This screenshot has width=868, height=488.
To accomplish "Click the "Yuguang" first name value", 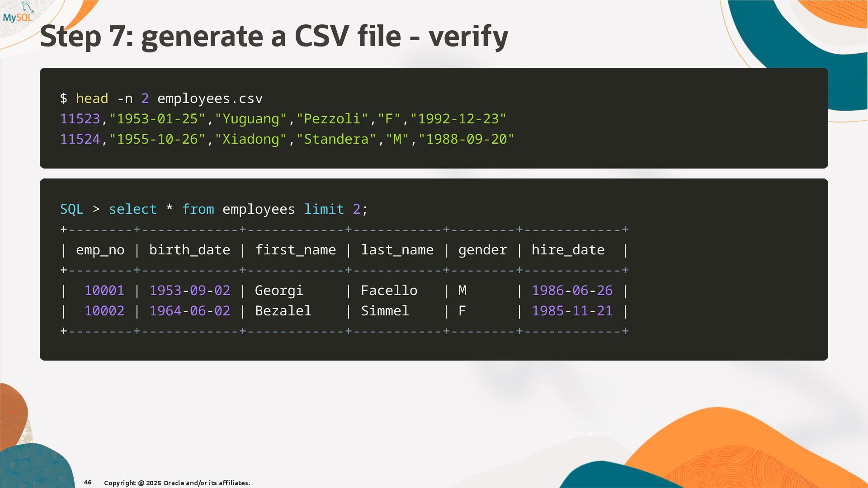I will pos(251,119).
